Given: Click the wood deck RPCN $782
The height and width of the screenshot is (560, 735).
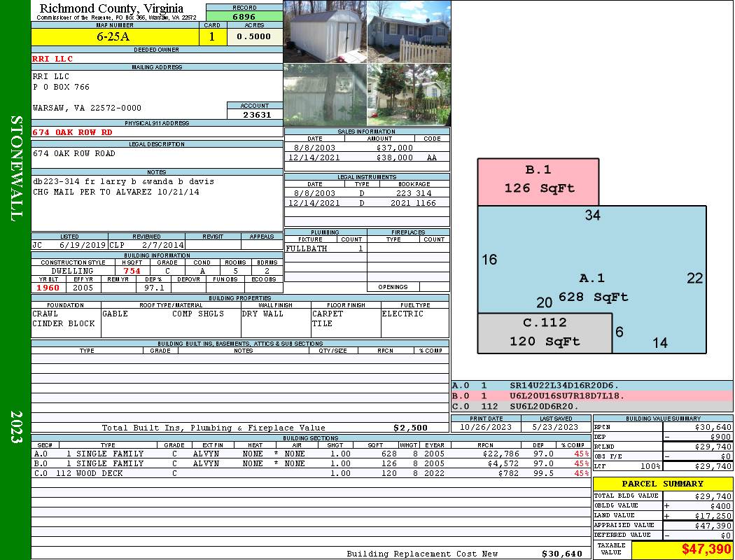Looking at the screenshot, I should tap(508, 473).
